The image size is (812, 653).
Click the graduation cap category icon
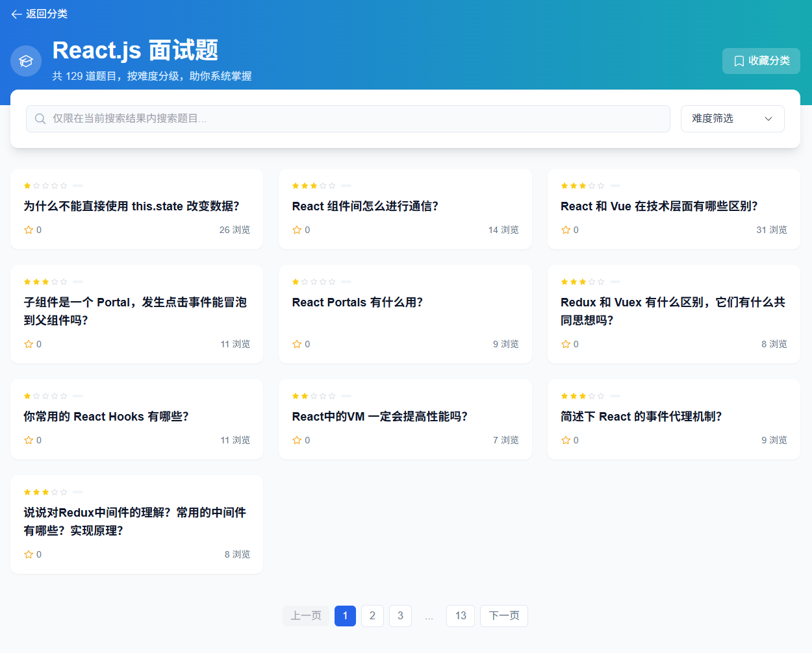click(x=26, y=61)
